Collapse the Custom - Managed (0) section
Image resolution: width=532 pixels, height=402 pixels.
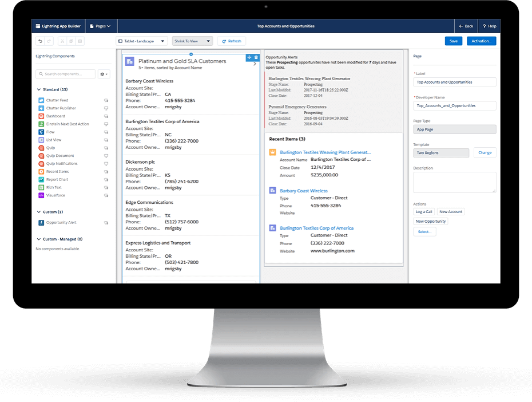(x=39, y=239)
